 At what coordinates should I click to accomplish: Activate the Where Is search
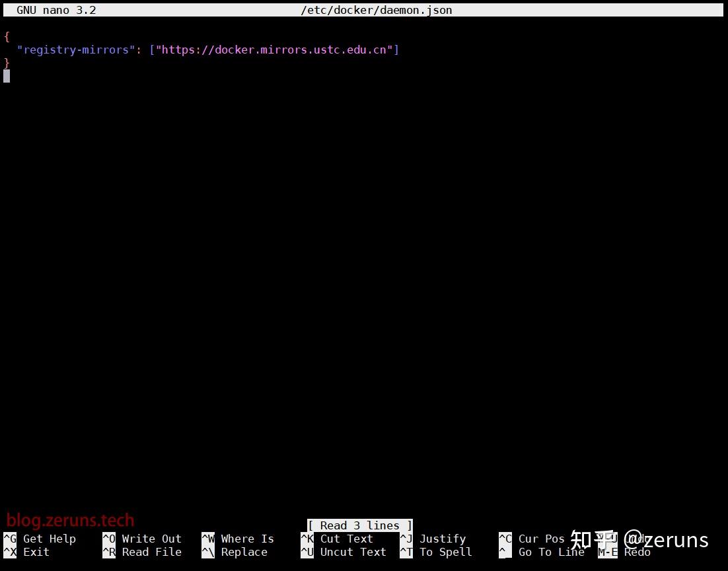point(247,539)
